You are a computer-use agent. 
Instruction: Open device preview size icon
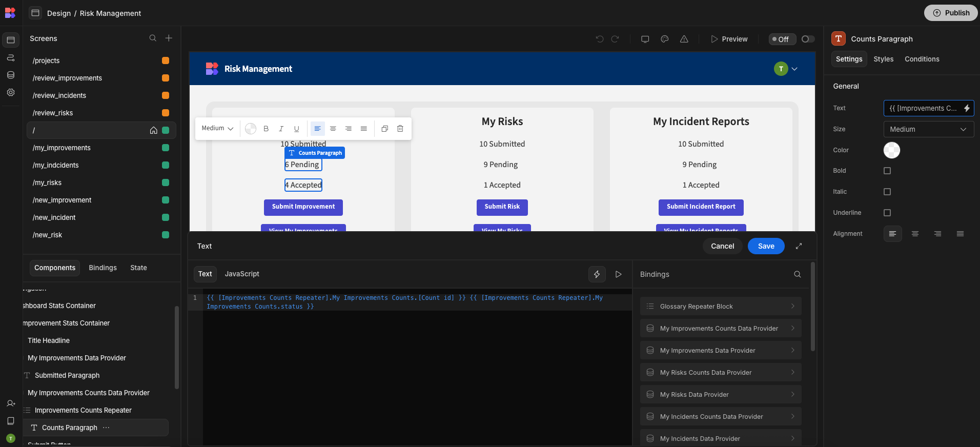645,39
